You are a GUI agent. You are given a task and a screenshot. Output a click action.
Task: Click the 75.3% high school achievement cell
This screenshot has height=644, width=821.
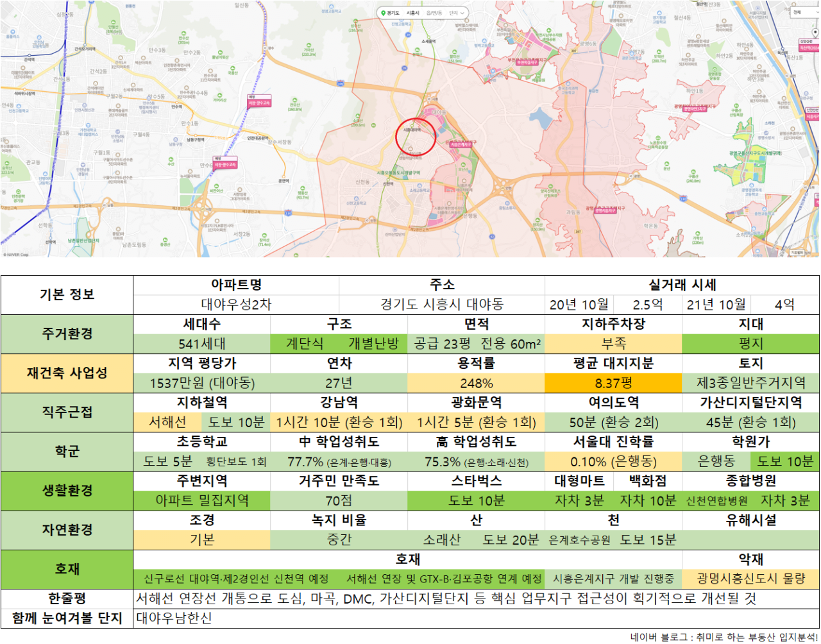pos(476,462)
